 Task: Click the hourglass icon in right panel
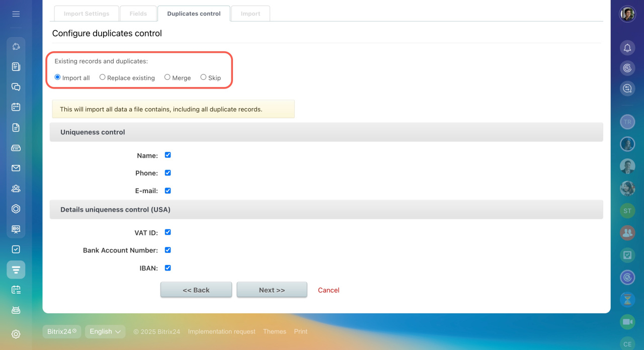click(x=627, y=300)
